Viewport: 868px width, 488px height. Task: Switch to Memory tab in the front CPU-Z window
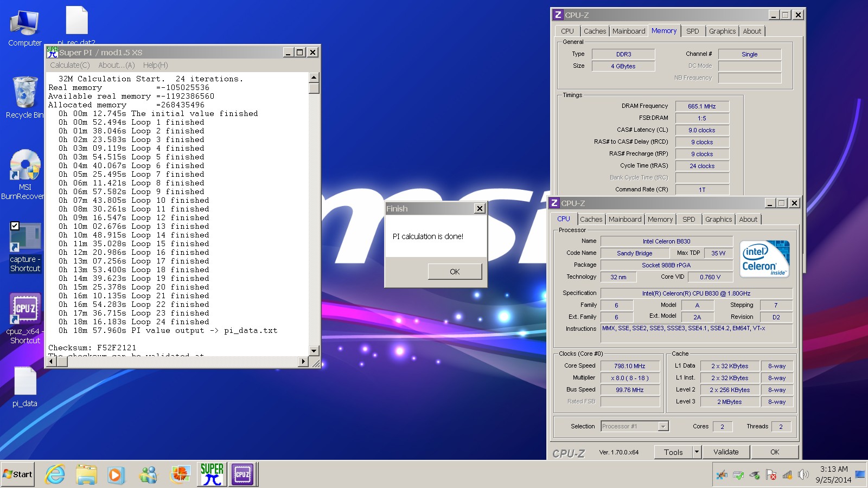tap(660, 219)
